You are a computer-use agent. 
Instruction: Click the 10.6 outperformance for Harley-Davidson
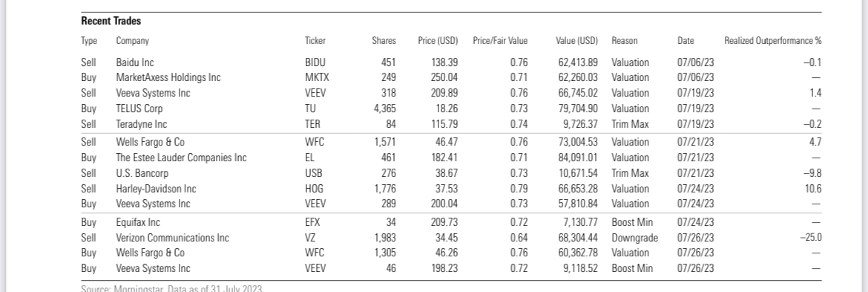pyautogui.click(x=813, y=189)
